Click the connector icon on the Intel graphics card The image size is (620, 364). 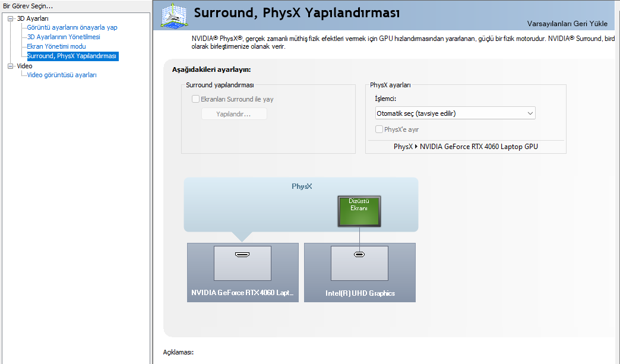[359, 254]
